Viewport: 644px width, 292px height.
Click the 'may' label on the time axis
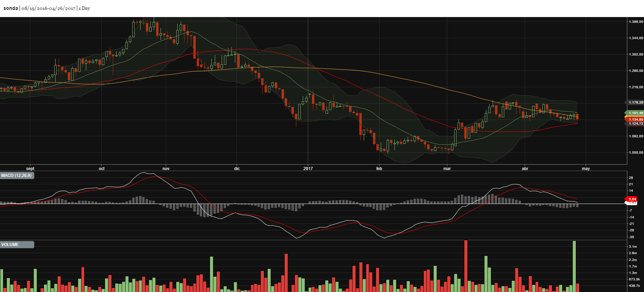coord(586,169)
